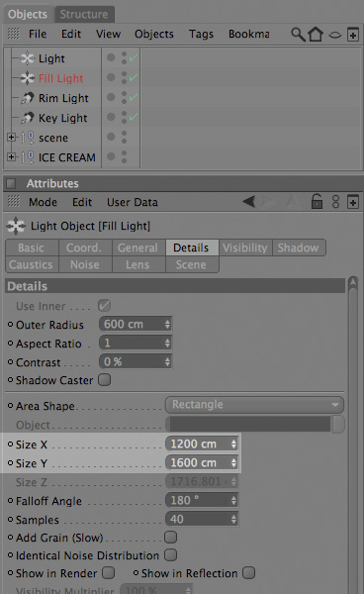
Task: Select the Rim Light spot light icon
Action: 28,98
